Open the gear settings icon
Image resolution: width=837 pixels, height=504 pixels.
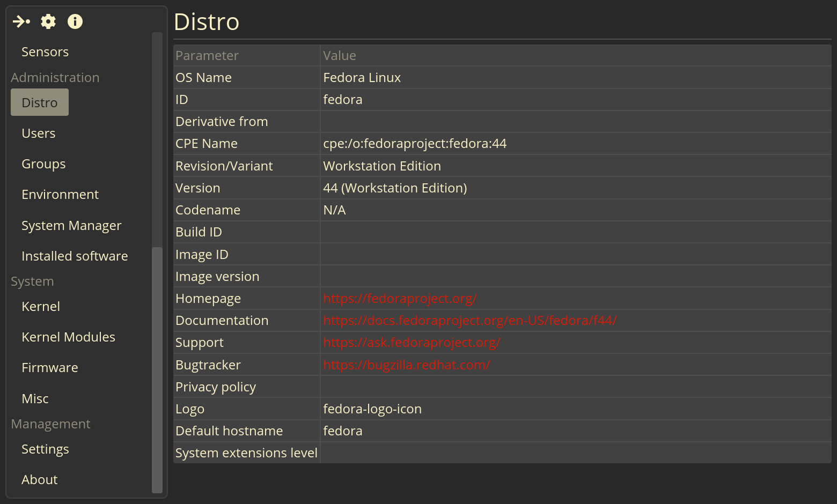(x=48, y=21)
